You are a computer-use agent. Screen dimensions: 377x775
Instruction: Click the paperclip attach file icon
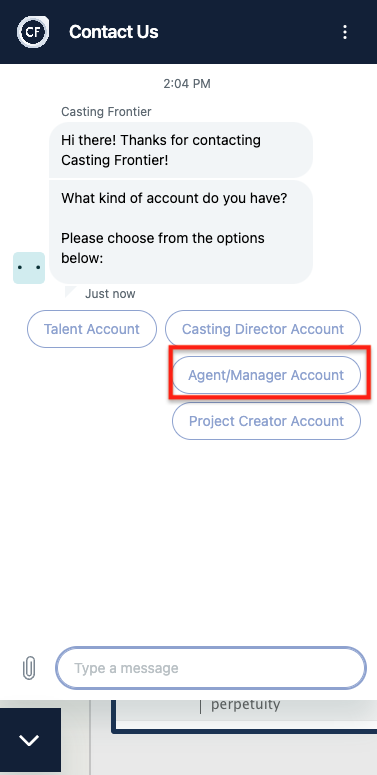pyautogui.click(x=29, y=668)
